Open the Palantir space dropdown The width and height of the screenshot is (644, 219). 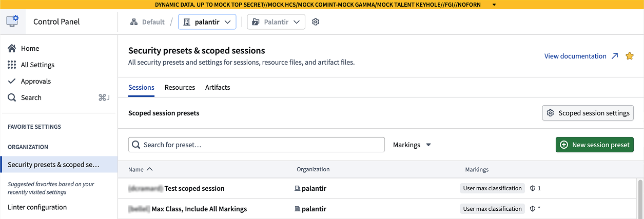click(x=276, y=22)
